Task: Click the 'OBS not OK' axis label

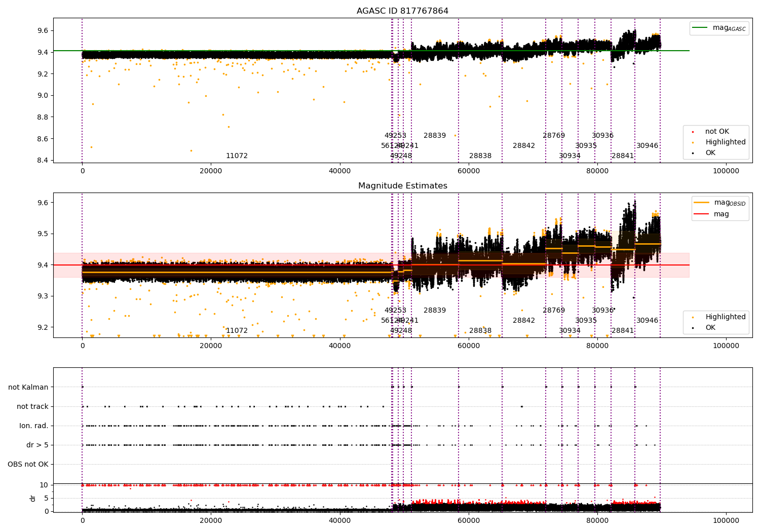Action: pyautogui.click(x=28, y=465)
